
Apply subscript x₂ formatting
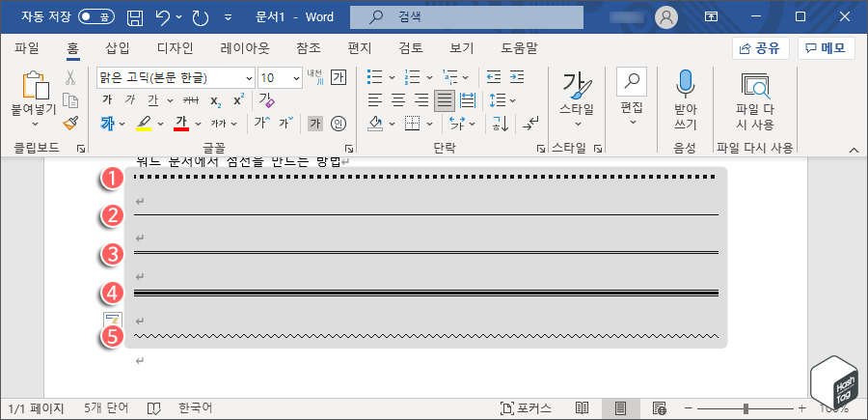[x=216, y=100]
